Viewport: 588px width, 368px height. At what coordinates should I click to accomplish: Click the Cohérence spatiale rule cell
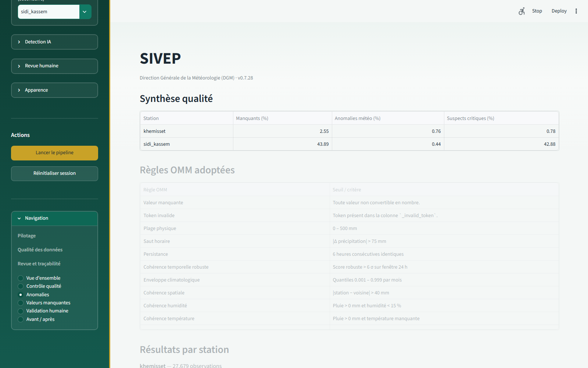pos(235,293)
